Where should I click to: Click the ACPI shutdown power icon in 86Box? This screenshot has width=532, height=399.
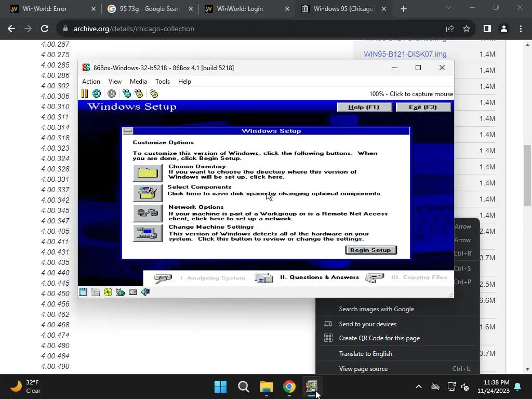pyautogui.click(x=112, y=94)
